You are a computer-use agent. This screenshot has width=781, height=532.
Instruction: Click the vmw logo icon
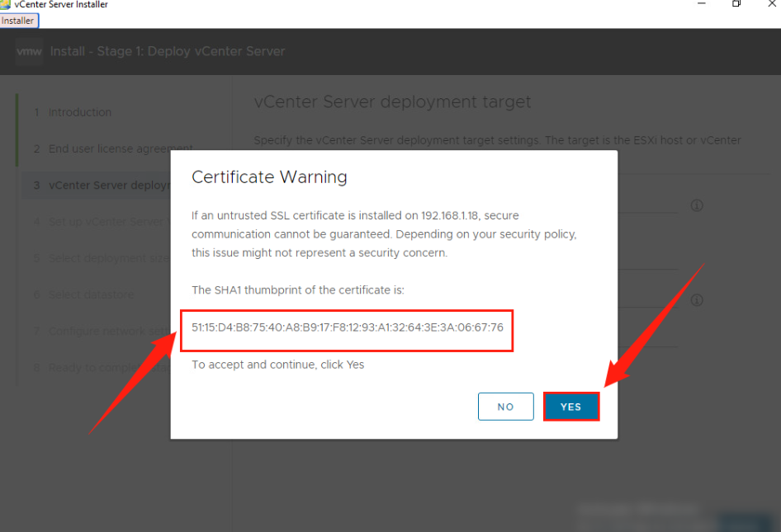(x=29, y=51)
